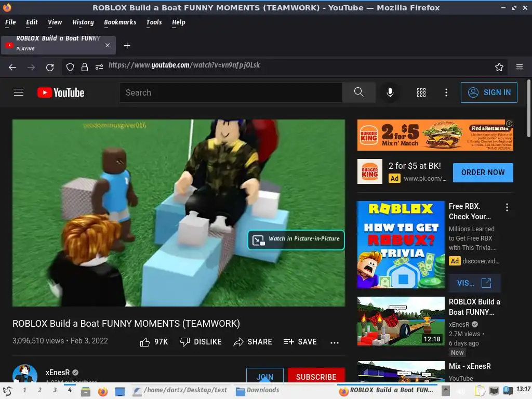Click the Burger King banner ad

coord(435,135)
